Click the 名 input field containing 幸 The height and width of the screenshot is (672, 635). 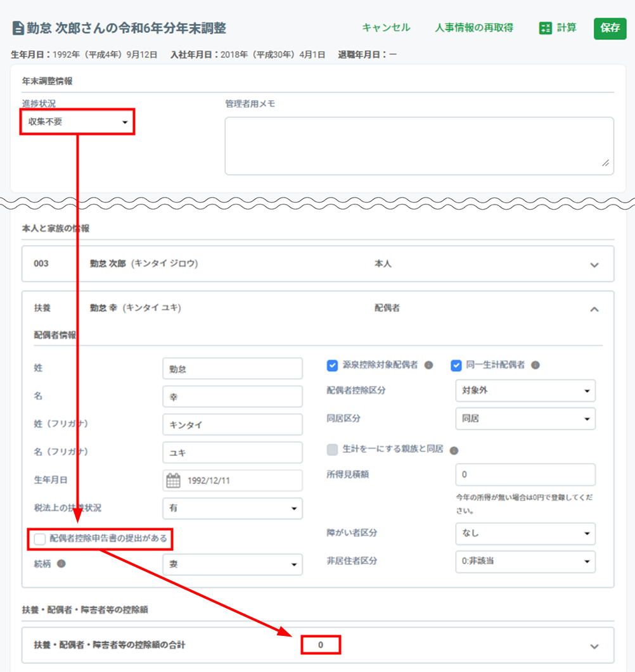coord(233,396)
